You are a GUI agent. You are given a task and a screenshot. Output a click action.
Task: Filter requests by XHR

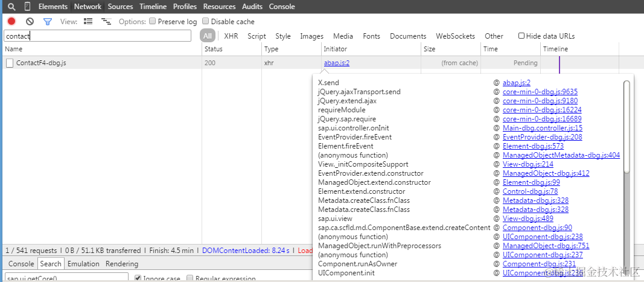pos(231,36)
